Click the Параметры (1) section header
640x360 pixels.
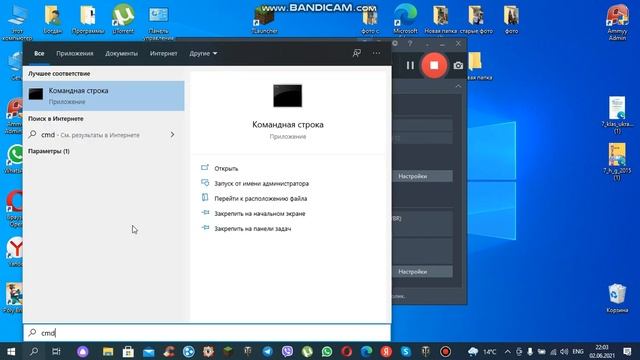pyautogui.click(x=49, y=151)
